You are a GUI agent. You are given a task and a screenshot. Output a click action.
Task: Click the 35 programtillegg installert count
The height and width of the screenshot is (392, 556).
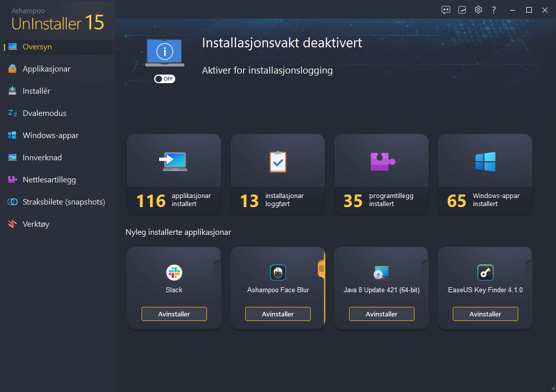pyautogui.click(x=353, y=201)
